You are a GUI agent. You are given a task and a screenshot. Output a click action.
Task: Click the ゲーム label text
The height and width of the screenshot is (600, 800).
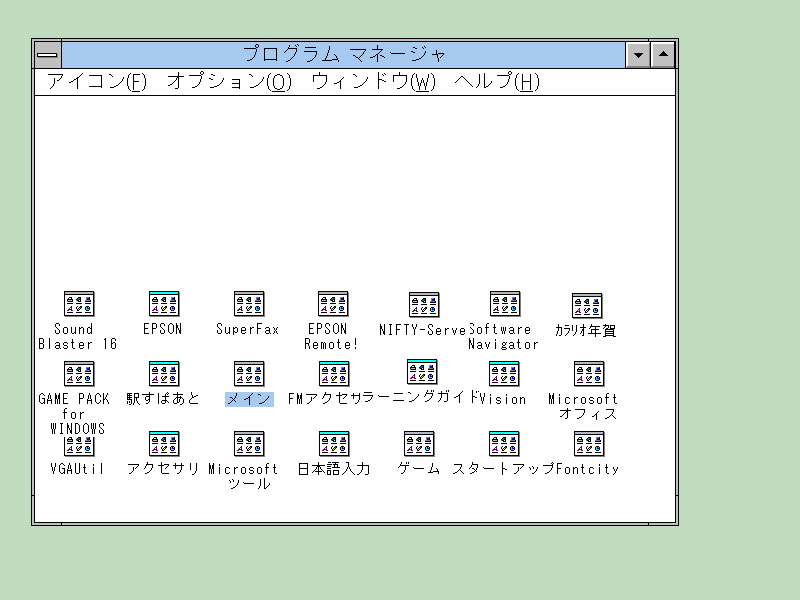418,469
